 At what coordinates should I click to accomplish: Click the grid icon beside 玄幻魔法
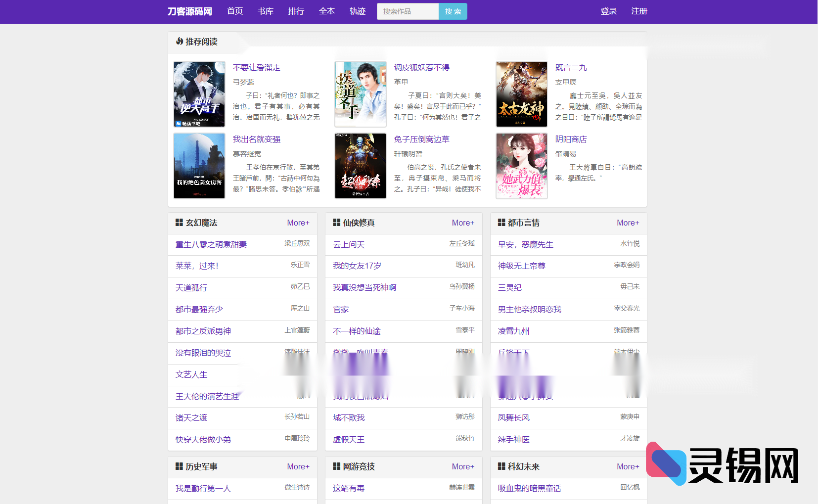[x=179, y=223]
